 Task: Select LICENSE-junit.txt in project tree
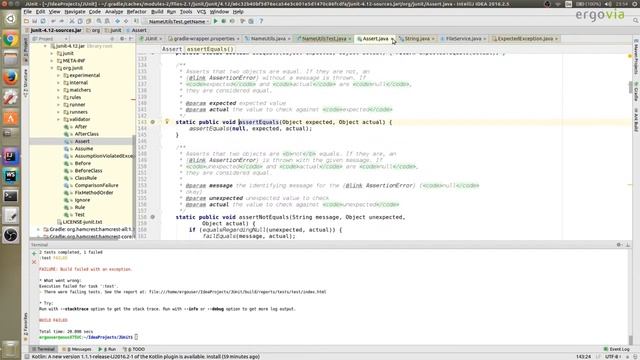pyautogui.click(x=82, y=222)
